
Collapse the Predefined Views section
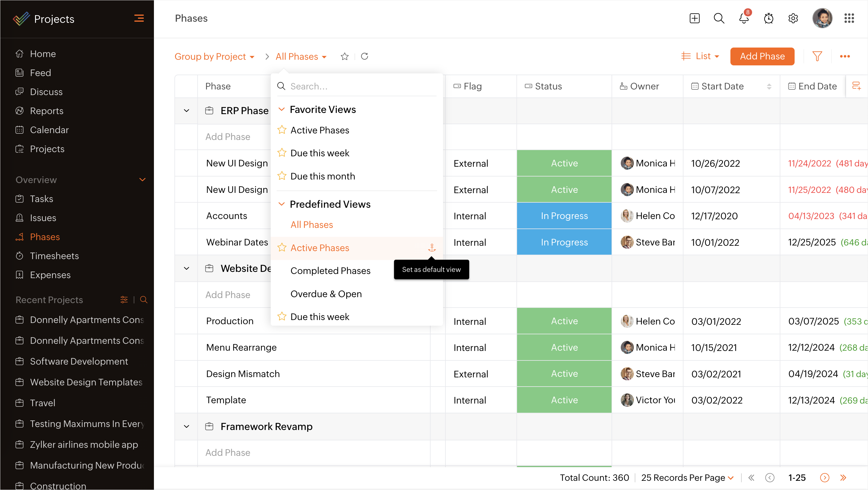point(281,204)
